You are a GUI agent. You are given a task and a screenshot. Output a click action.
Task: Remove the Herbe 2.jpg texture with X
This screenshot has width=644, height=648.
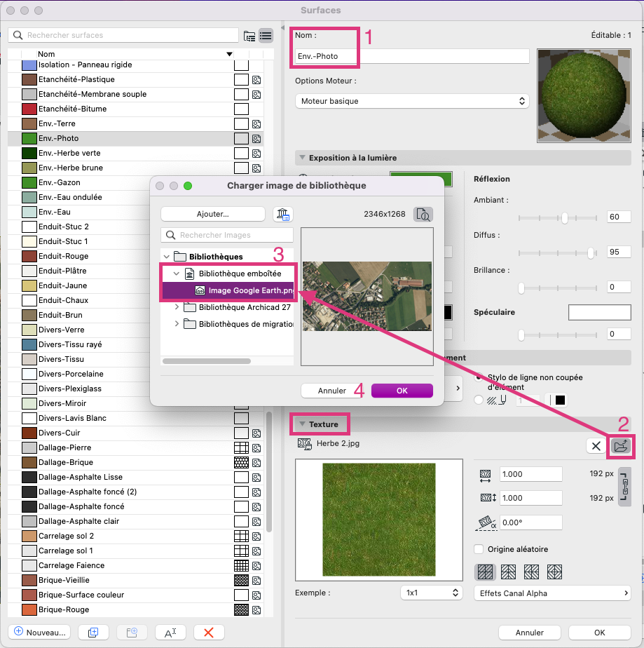pos(596,446)
